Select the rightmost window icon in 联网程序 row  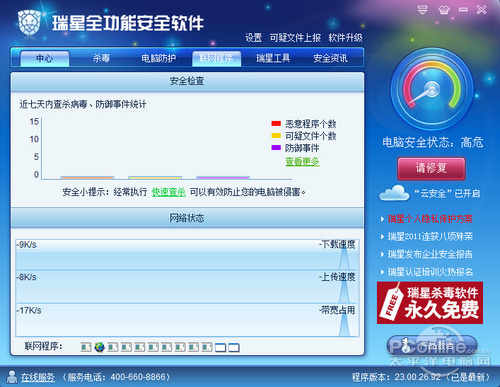[x=234, y=348]
